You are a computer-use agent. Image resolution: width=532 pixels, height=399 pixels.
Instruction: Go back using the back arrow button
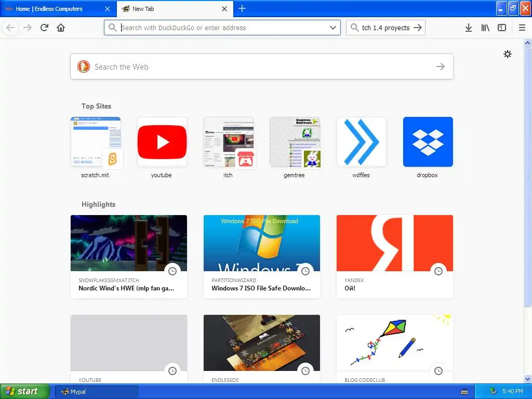tap(10, 28)
